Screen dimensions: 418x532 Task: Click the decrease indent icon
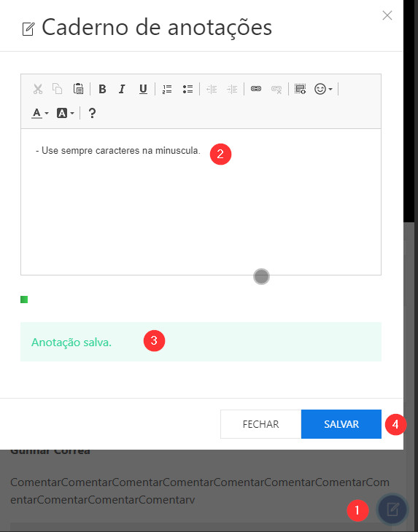pyautogui.click(x=212, y=89)
